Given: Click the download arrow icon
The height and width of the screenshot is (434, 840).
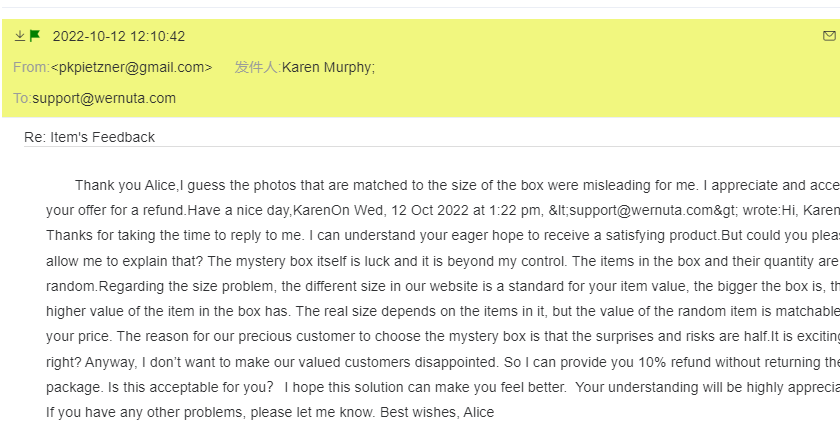Looking at the screenshot, I should point(20,36).
